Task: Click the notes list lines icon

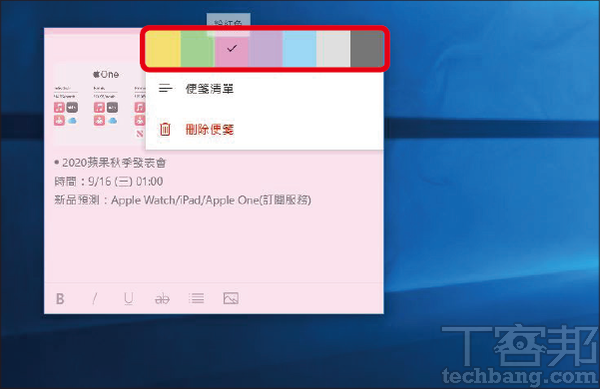Action: coord(165,89)
